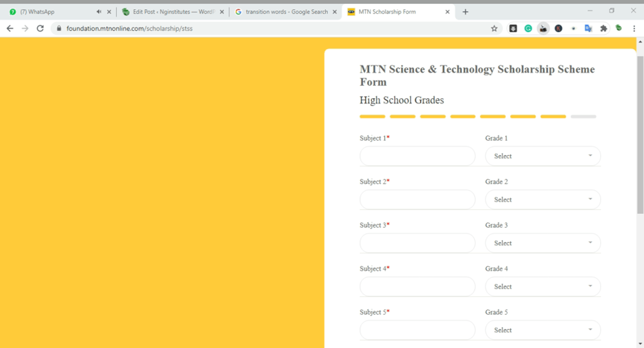Screen dimensions: 644x348
Task: Click the MTN Science & Technology Scholarship form title
Action: [477, 75]
